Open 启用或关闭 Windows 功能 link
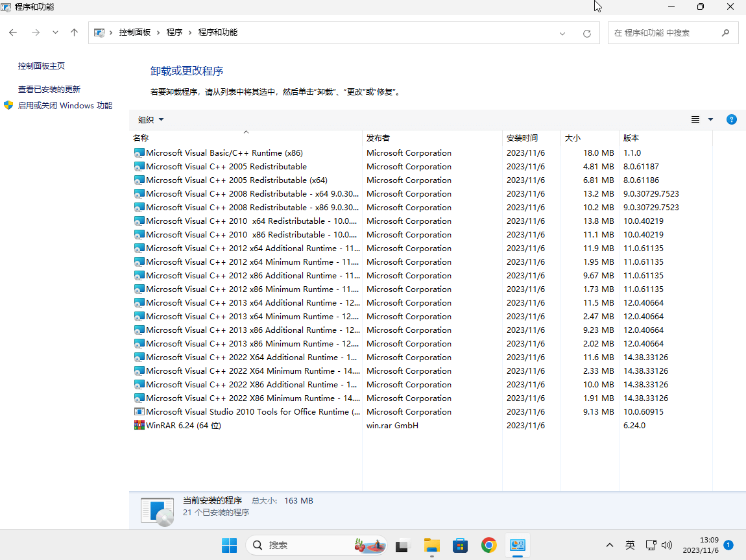The width and height of the screenshot is (746, 560). tap(65, 105)
